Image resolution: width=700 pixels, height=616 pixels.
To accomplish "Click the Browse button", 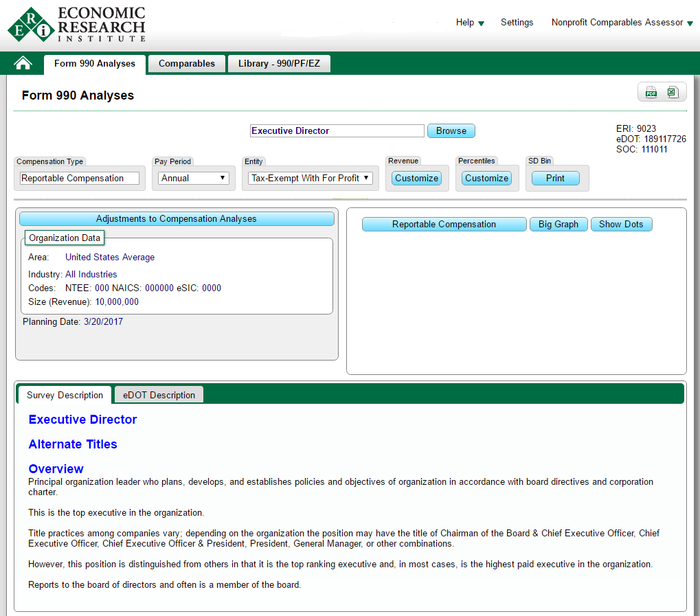I will (451, 131).
